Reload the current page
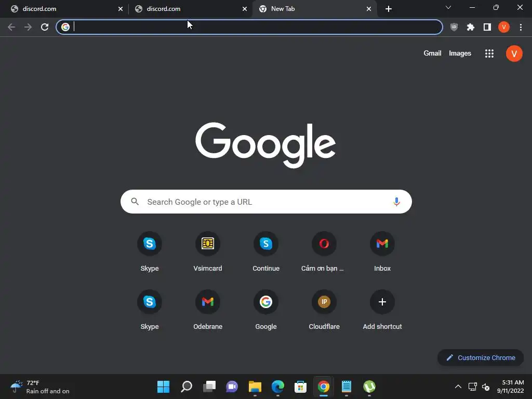This screenshot has height=399, width=532. coord(45,27)
